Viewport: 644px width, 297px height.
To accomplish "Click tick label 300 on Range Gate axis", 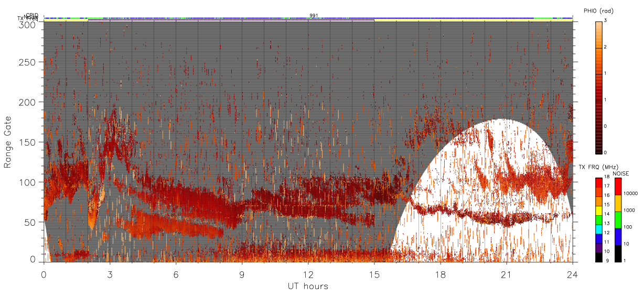I will [27, 24].
